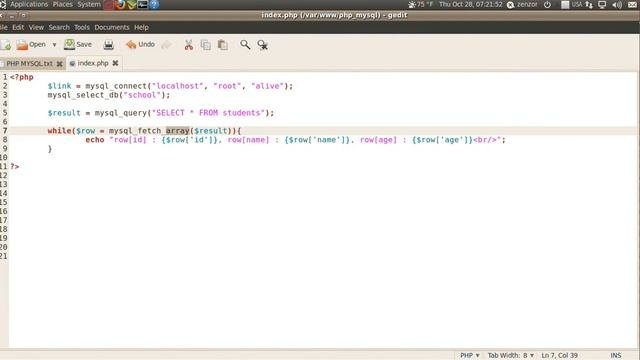This screenshot has height=360, width=640.
Task: Click the display monitor tray icon
Action: (602, 4)
